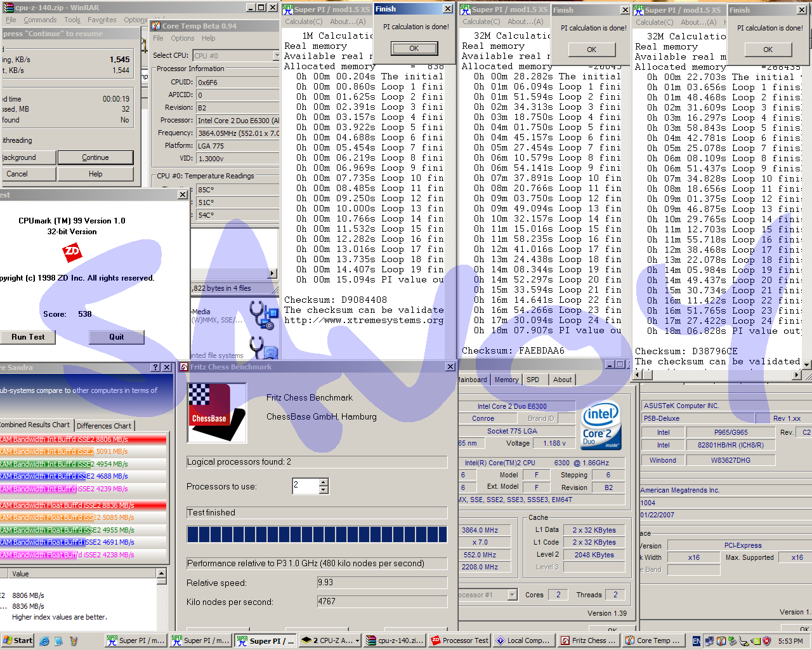Click the system clock showing 5:53 PM
Screen dimensions: 812x650
pyautogui.click(x=790, y=641)
